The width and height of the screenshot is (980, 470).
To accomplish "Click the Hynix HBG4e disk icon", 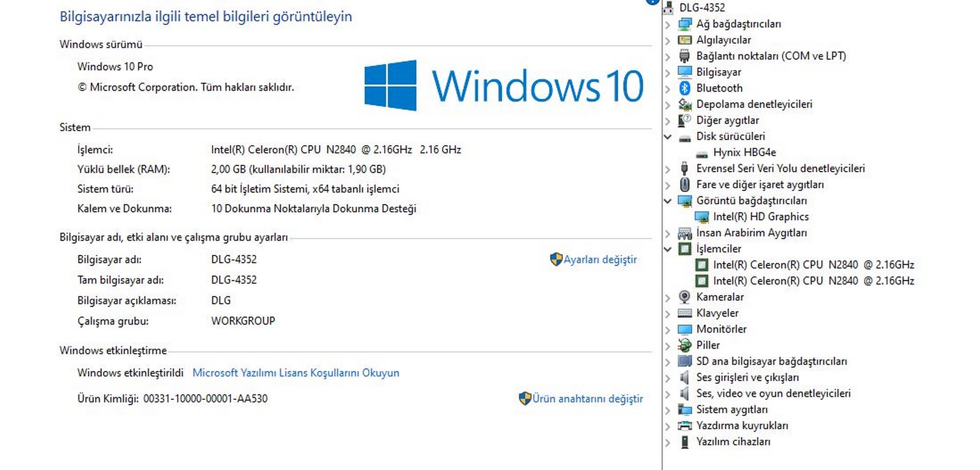I will (702, 153).
